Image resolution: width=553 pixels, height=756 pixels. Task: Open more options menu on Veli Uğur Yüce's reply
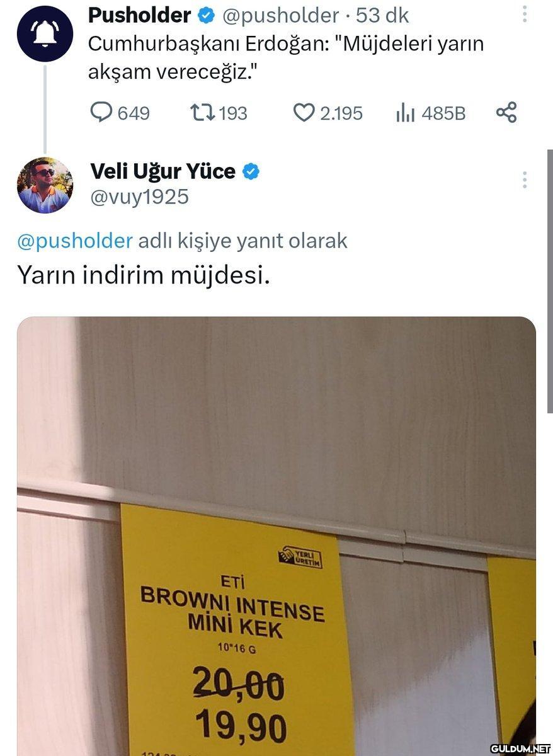525,180
